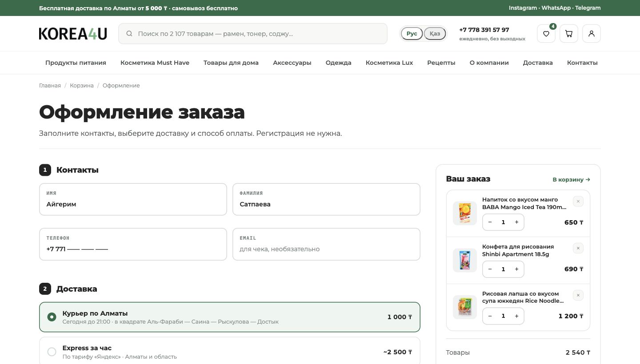Remove Rice Noodle soup from order
This screenshot has width=640, height=364.
coord(578,296)
